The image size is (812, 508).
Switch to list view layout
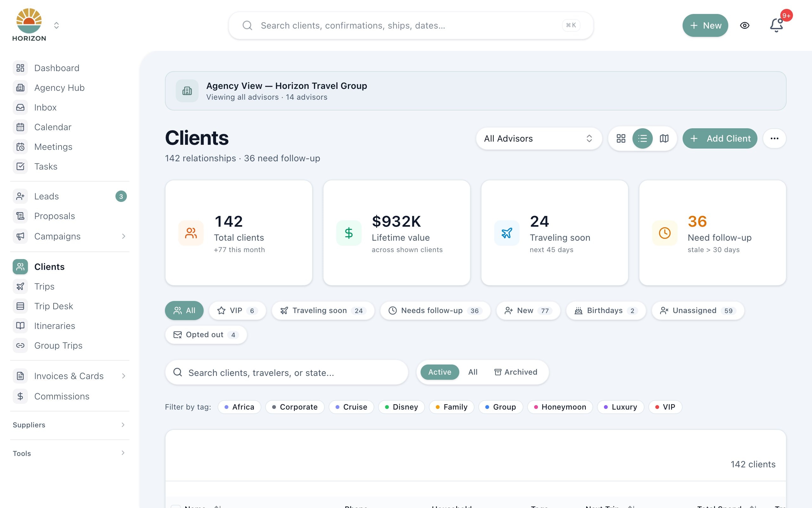click(642, 138)
